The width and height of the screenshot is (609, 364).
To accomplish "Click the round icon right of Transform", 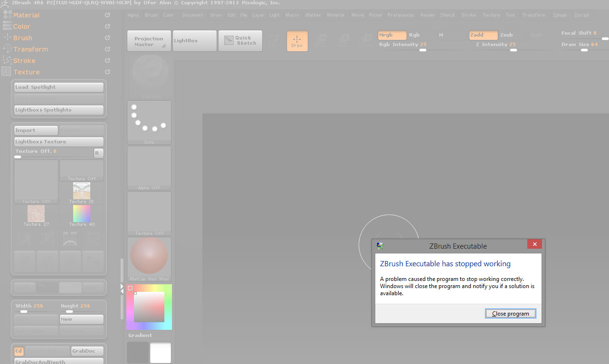I will tap(107, 49).
